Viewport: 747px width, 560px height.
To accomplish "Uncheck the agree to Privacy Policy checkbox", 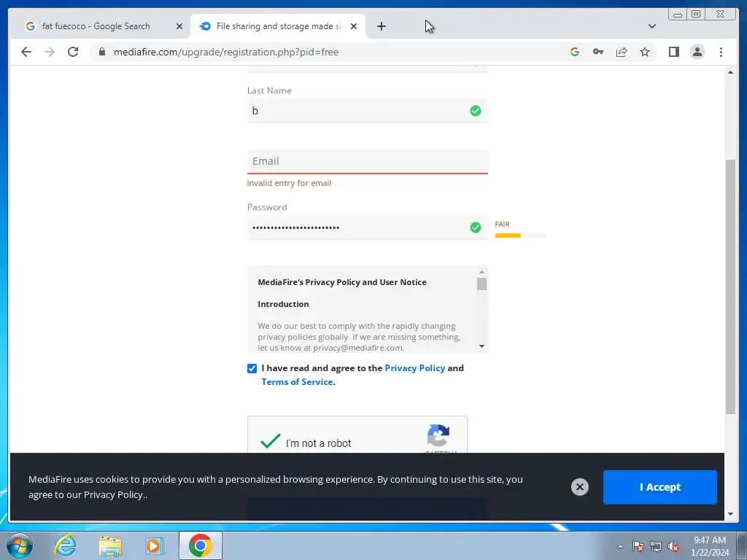I will pyautogui.click(x=252, y=368).
